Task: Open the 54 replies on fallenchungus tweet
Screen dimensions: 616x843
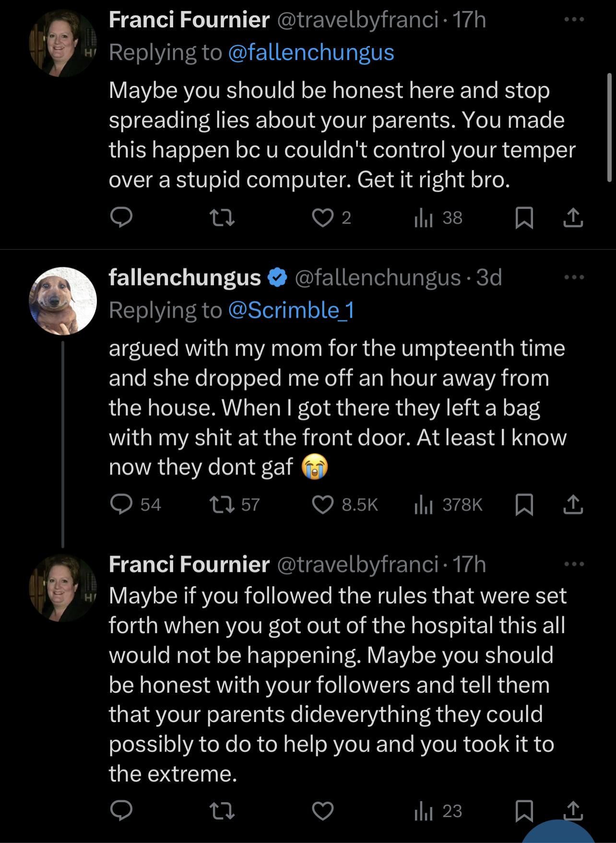Action: 121,505
